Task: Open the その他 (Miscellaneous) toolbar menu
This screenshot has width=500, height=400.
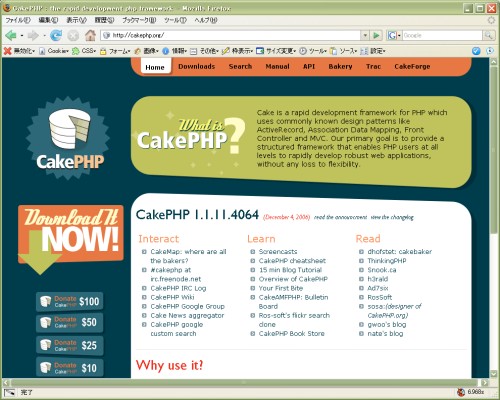Action: (x=204, y=51)
